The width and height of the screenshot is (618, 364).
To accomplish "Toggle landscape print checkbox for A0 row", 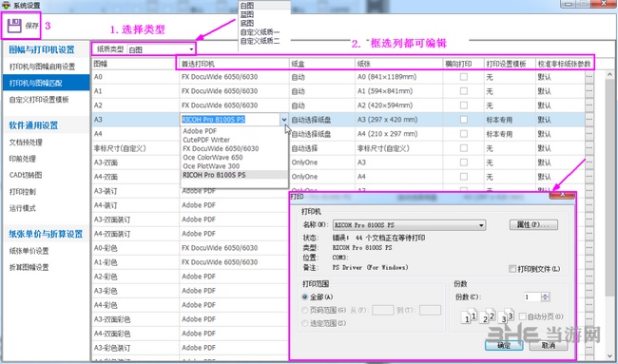I will (464, 77).
